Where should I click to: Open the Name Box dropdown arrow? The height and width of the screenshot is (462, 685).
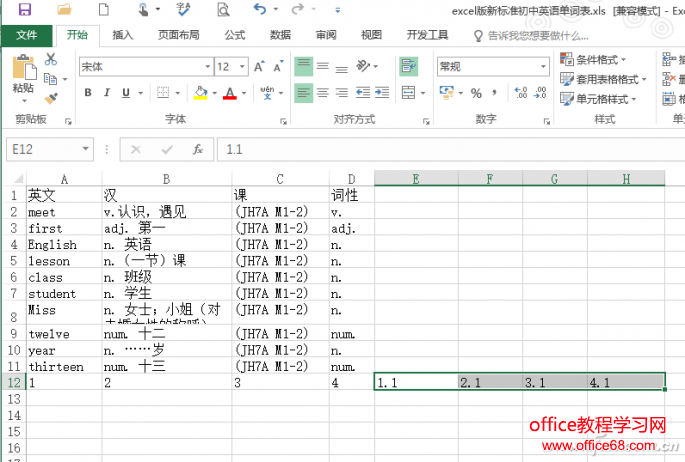[x=86, y=149]
